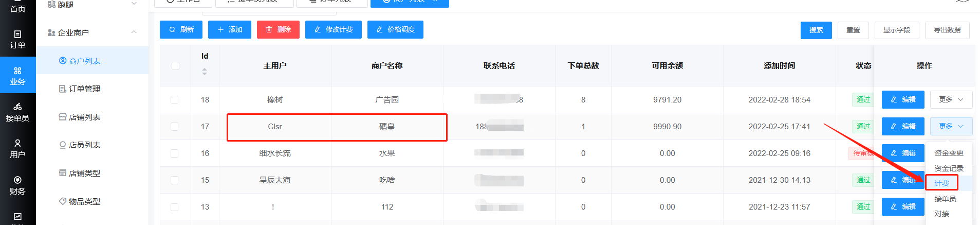Open the 店铺类型 menu item
This screenshot has height=225, width=980.
93,173
